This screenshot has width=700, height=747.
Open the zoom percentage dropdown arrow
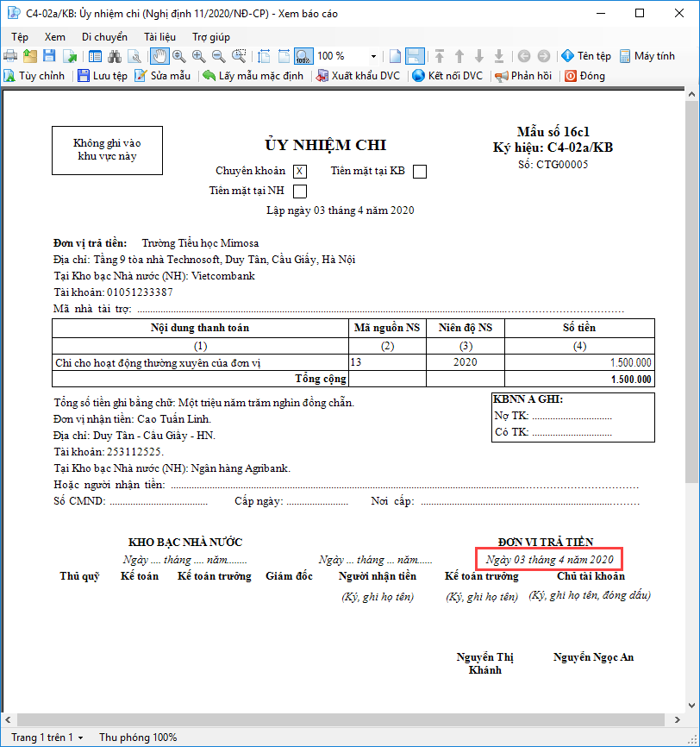click(x=374, y=56)
